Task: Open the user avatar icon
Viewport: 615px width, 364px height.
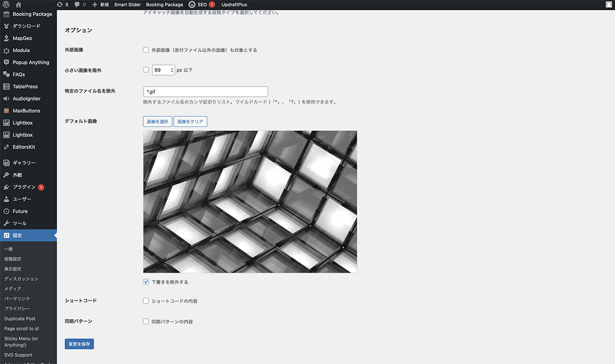Action: pos(608,5)
